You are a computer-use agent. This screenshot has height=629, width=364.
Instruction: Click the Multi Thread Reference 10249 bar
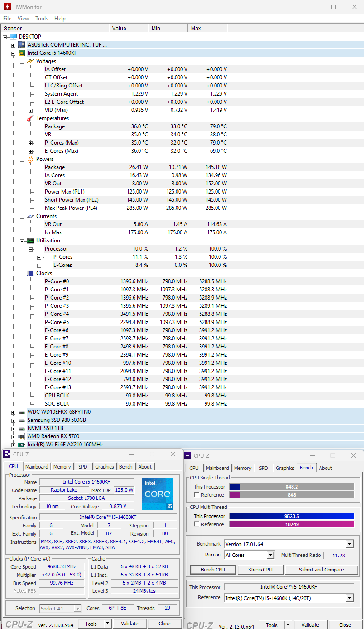click(292, 524)
